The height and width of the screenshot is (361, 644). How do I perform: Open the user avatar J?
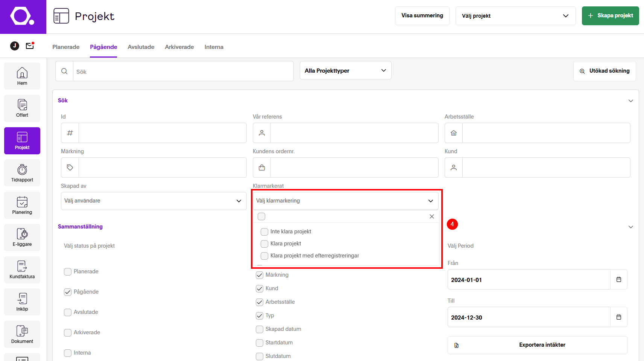[15, 46]
